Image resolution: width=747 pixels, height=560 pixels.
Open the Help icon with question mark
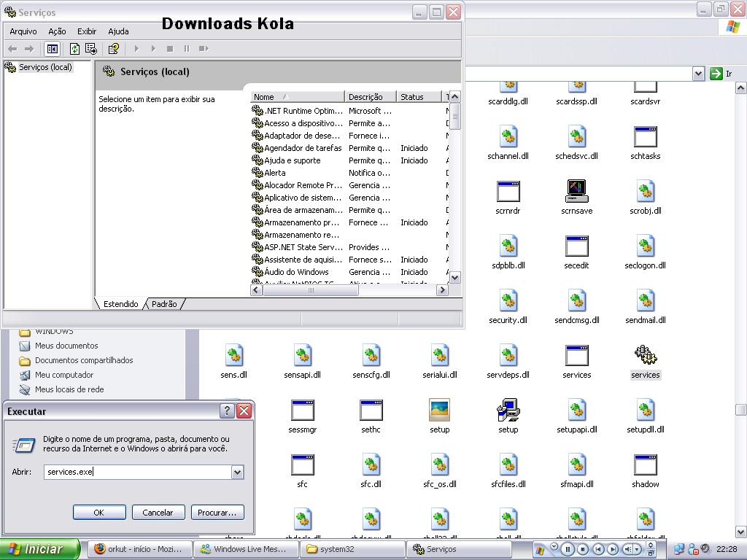tap(113, 49)
